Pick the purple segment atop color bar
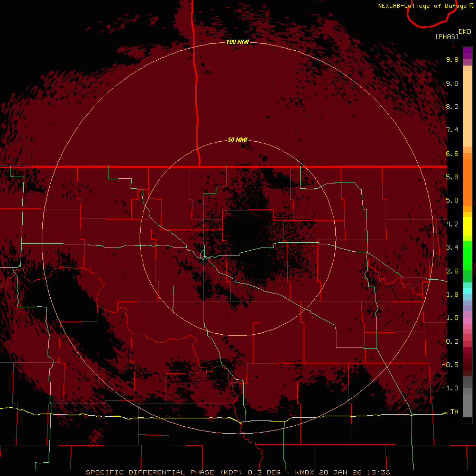The height and width of the screenshot is (476, 476). click(x=467, y=53)
